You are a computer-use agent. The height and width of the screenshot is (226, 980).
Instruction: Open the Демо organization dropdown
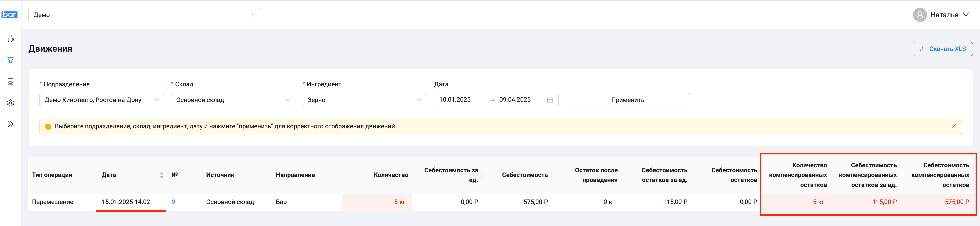145,15
